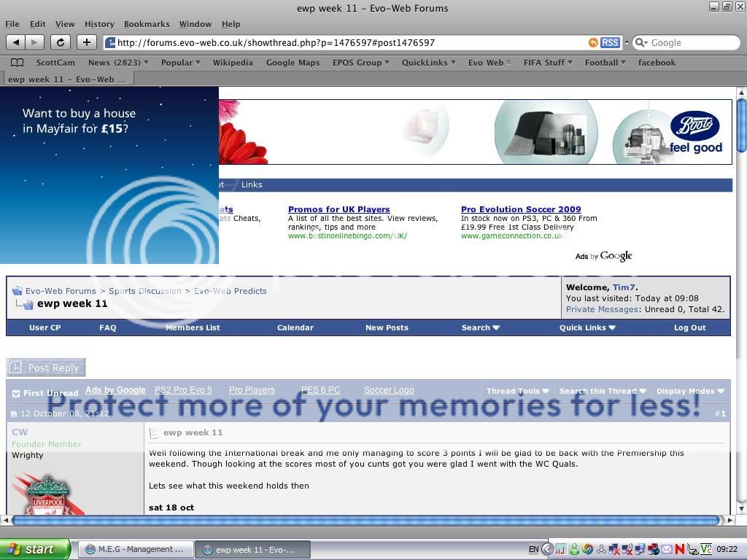This screenshot has width=747, height=560.
Task: Expand the forum Quick Links dropdown
Action: coord(587,327)
